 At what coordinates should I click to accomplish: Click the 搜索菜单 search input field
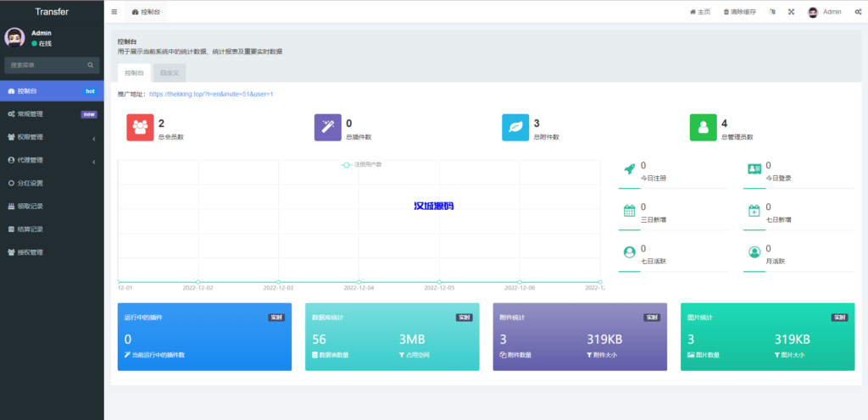tap(44, 65)
